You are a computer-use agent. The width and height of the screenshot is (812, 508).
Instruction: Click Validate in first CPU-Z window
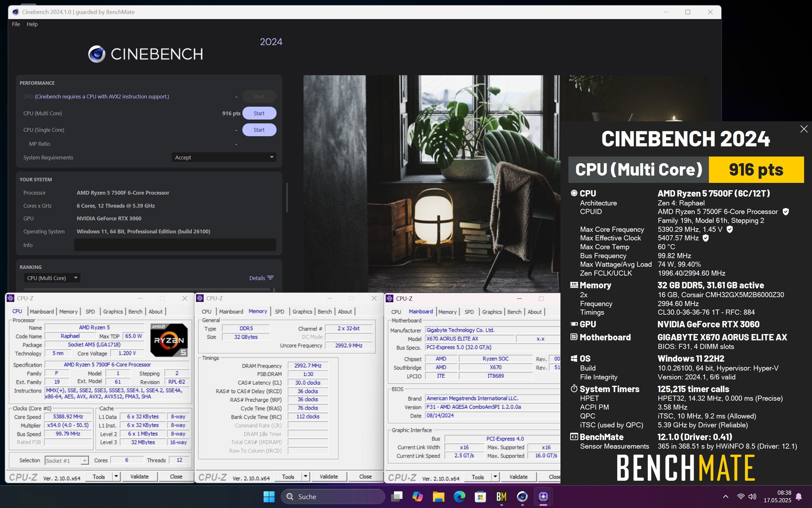coord(139,477)
